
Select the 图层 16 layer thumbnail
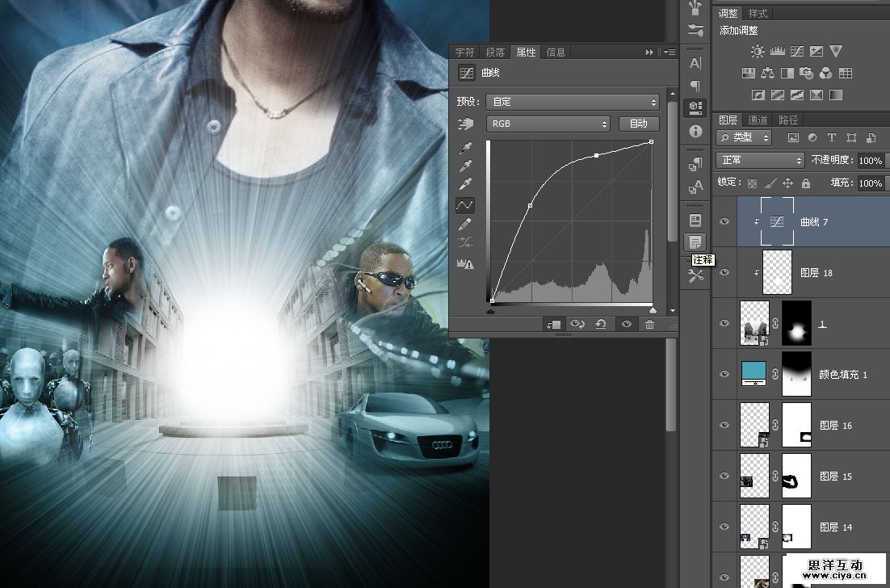coord(756,425)
